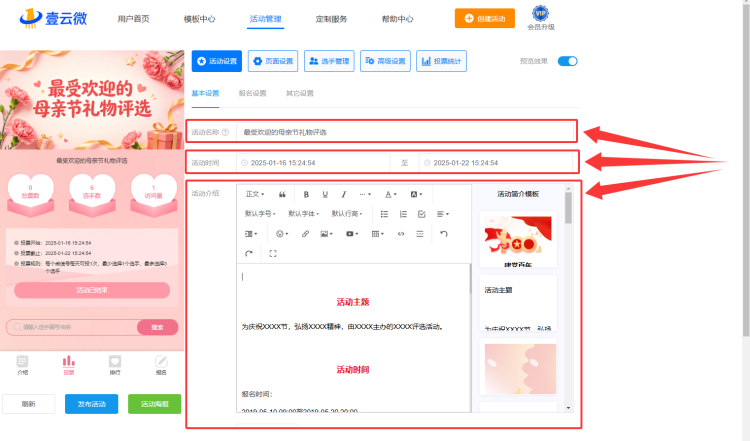
Task: Apply underline formatting in the editor
Action: point(325,194)
